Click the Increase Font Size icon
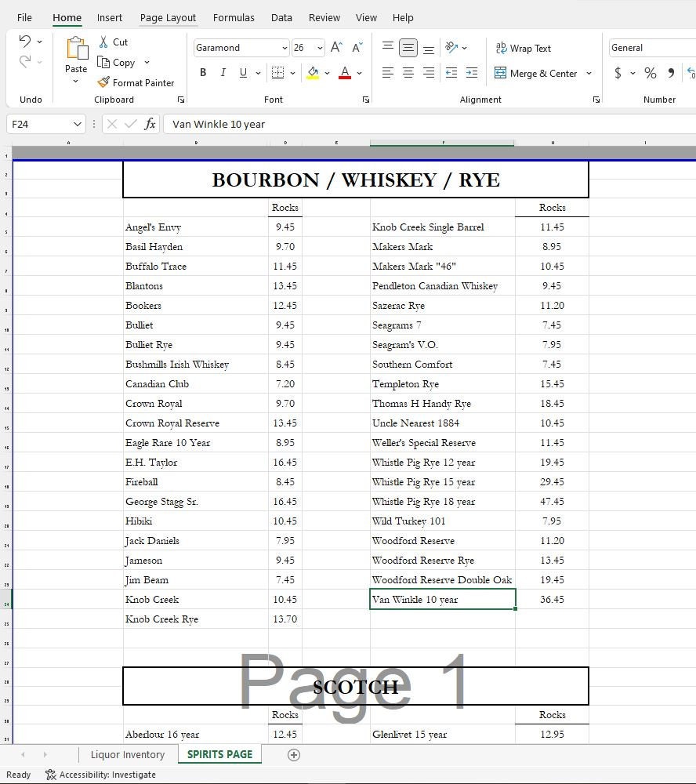 [x=335, y=47]
